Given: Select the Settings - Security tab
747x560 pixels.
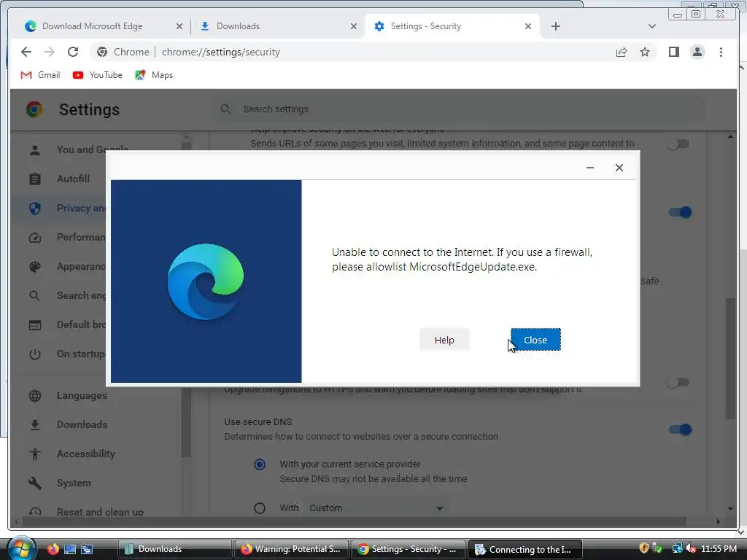Looking at the screenshot, I should tap(452, 26).
